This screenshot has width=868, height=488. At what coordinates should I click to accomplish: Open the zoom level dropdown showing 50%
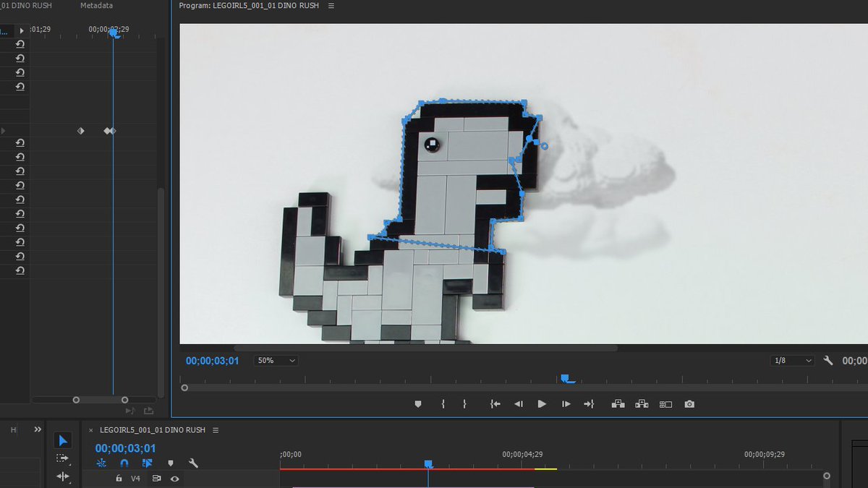pyautogui.click(x=276, y=360)
